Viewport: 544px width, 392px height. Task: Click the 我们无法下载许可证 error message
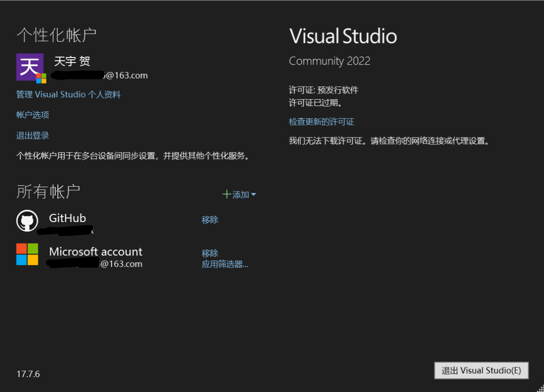pos(390,141)
